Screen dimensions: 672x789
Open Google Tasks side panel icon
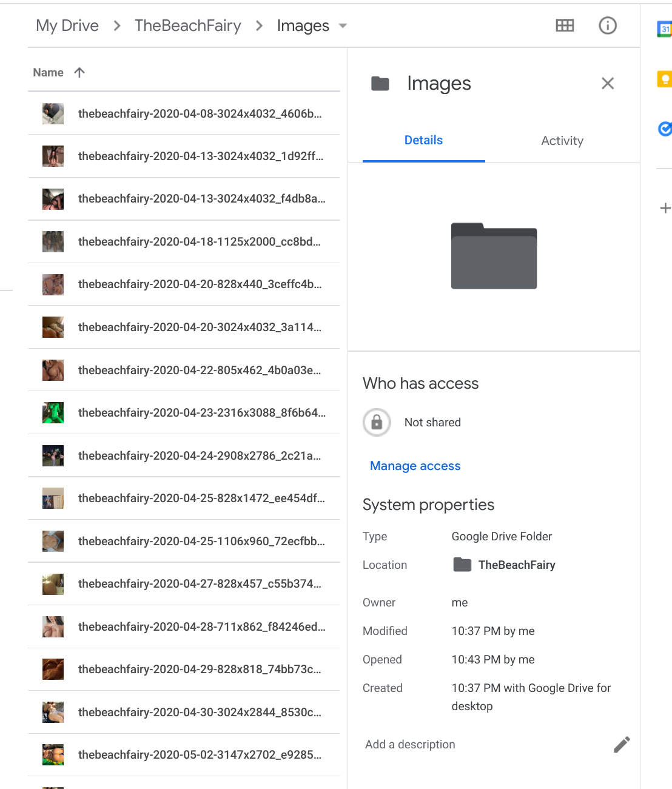665,129
